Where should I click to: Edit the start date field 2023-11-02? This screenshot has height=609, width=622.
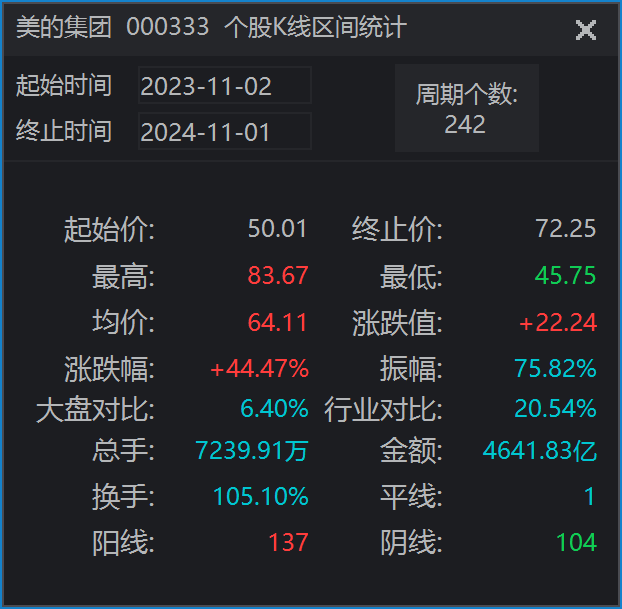(x=225, y=85)
